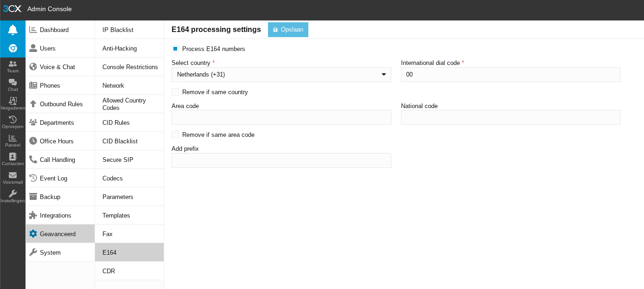Go to the Dashboard section

[x=54, y=30]
